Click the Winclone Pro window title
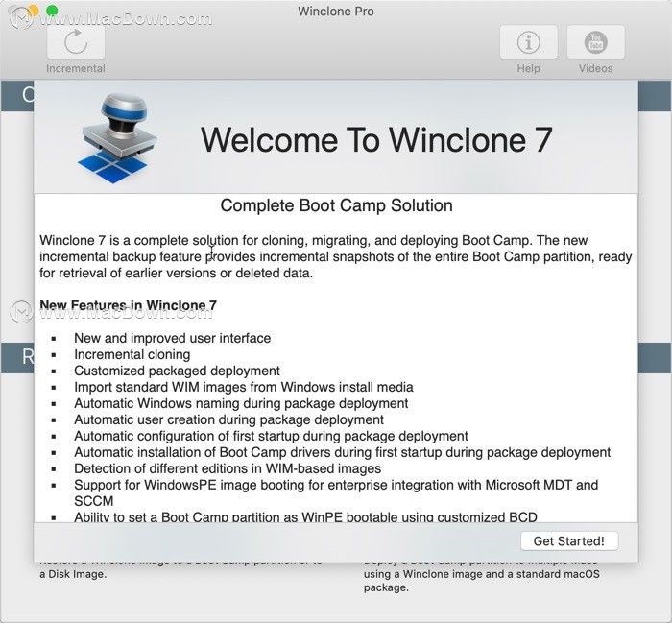The image size is (672, 623). [x=336, y=12]
